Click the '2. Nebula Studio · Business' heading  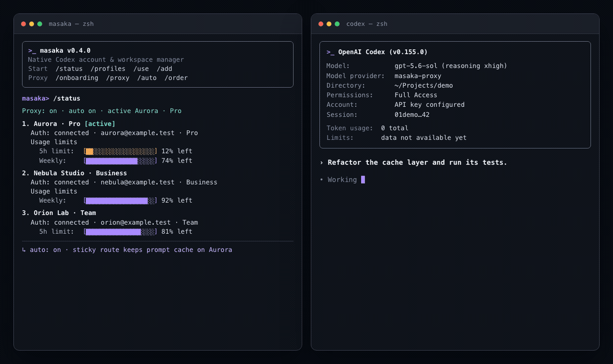tap(75, 173)
